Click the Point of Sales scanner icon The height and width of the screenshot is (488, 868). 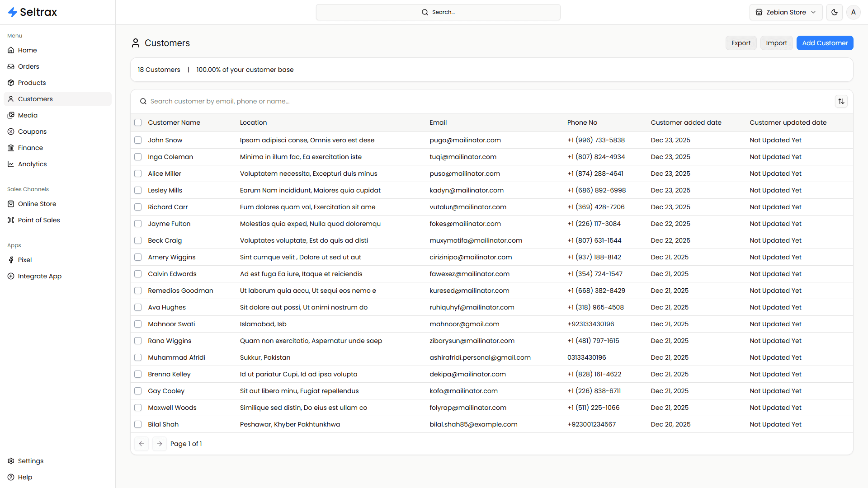(x=11, y=220)
